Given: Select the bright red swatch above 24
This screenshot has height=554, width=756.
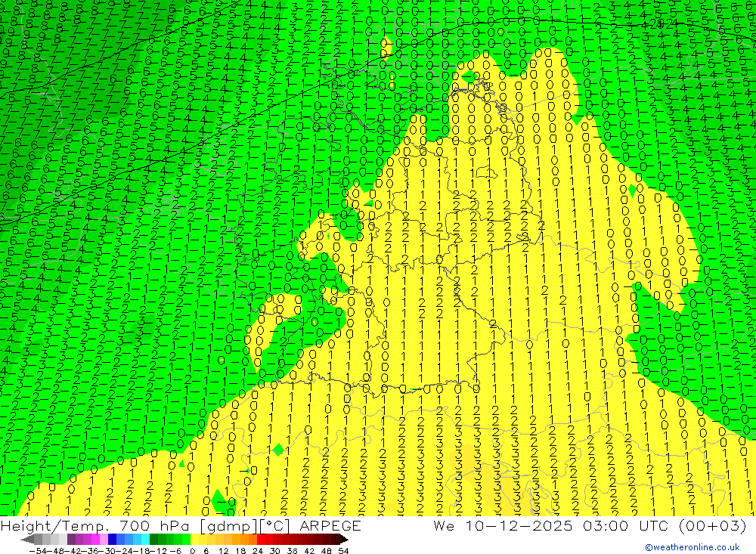Looking at the screenshot, I should [x=261, y=539].
